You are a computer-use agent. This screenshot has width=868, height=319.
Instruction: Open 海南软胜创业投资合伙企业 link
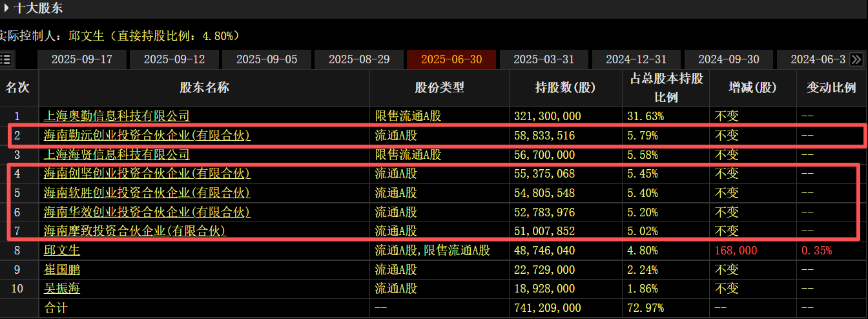coord(147,192)
